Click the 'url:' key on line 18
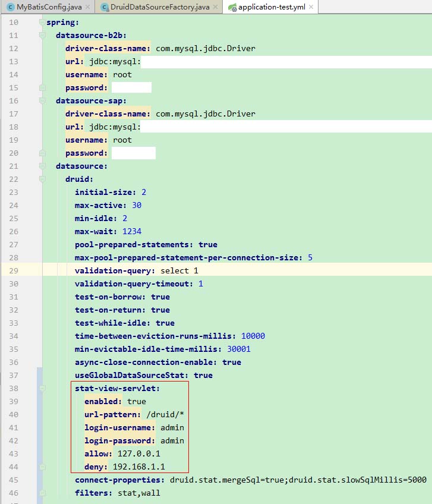This screenshot has width=432, height=504. (x=74, y=127)
